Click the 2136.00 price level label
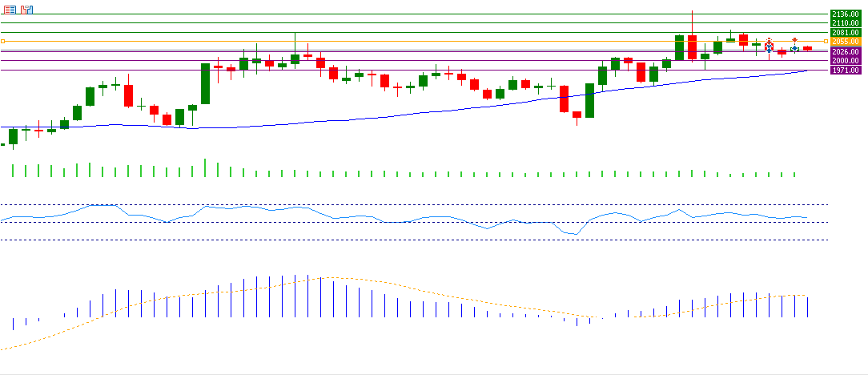Screen dimensions: 868x375 pos(845,14)
